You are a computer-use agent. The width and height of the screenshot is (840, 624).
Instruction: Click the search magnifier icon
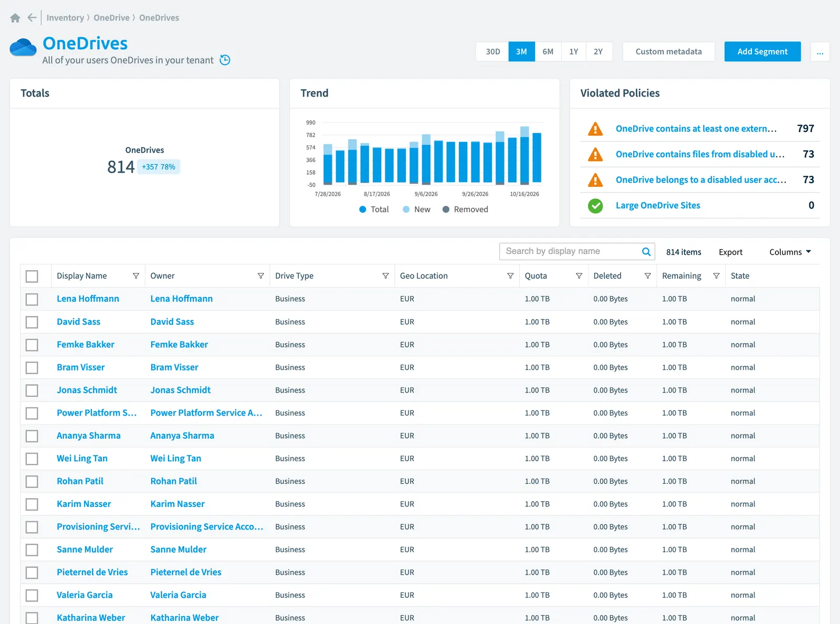click(646, 251)
